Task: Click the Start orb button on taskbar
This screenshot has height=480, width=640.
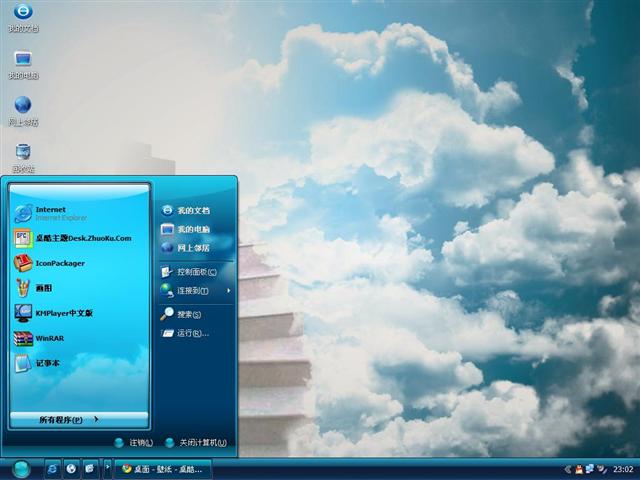Action: coord(21,468)
